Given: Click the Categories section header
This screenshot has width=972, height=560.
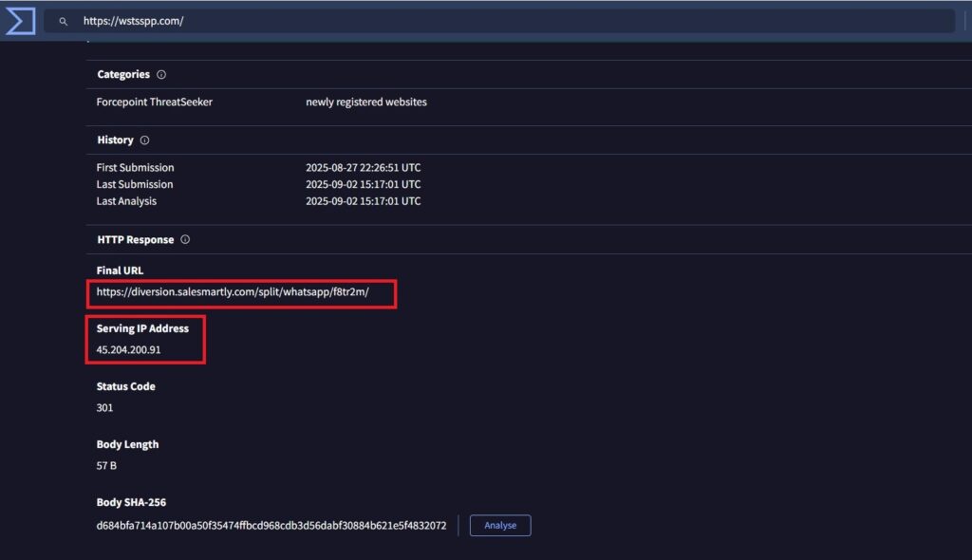Looking at the screenshot, I should click(x=123, y=74).
